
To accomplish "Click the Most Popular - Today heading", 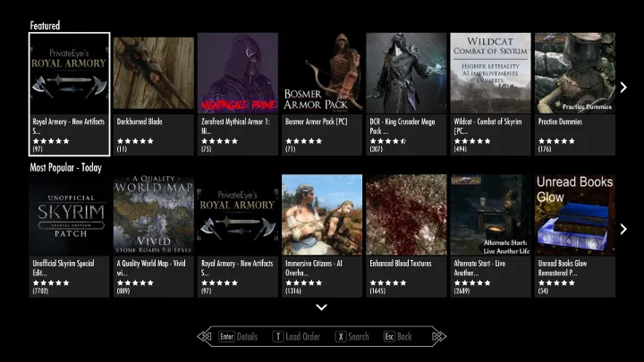I will point(65,167).
